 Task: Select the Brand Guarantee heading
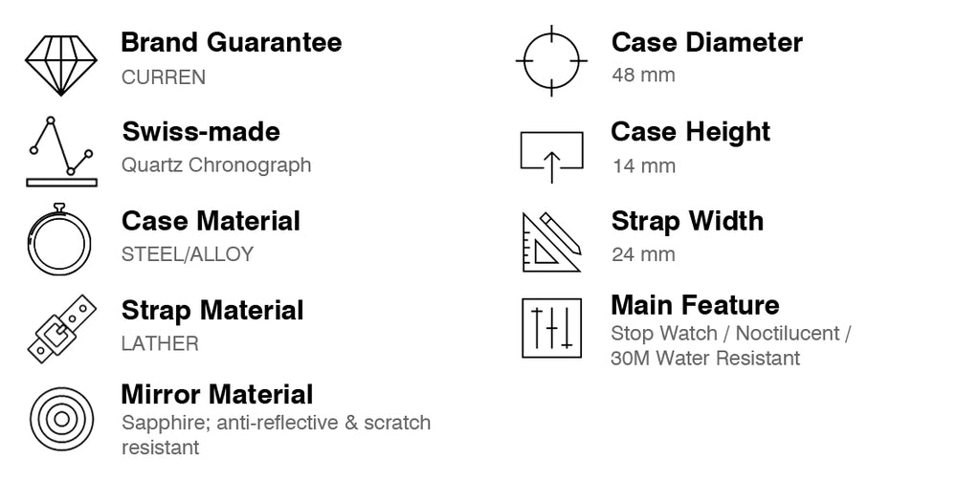coord(232,42)
